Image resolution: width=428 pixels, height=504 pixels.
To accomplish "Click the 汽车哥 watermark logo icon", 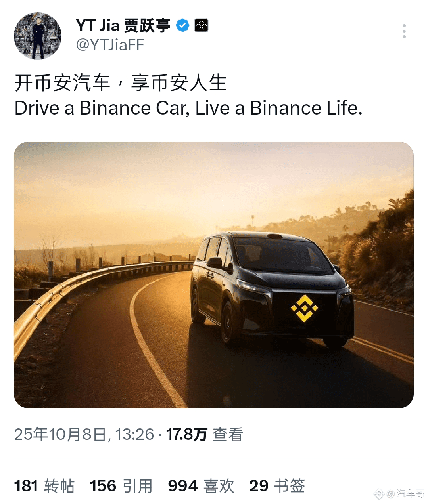I will [x=379, y=494].
